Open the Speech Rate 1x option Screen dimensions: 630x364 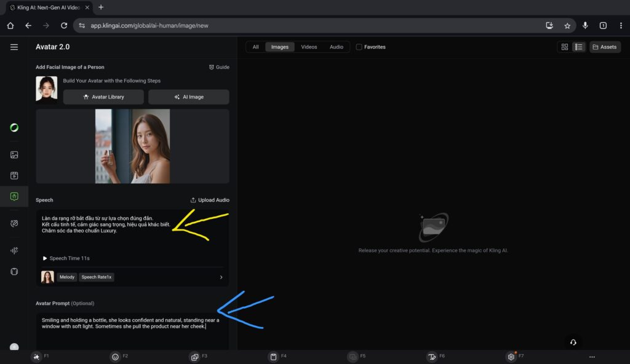pos(97,277)
